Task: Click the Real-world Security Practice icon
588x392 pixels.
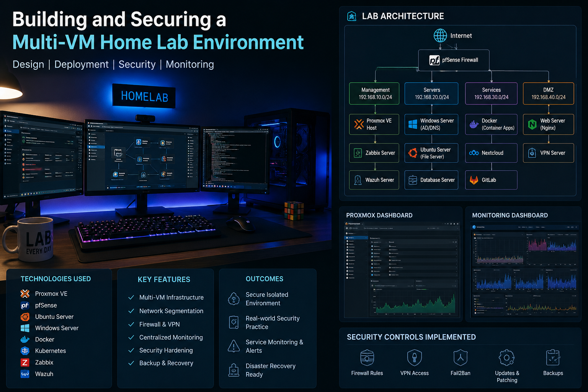Action: click(234, 322)
